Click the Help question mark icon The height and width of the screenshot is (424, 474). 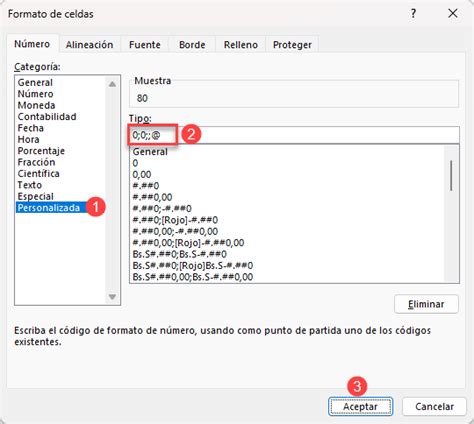pyautogui.click(x=413, y=14)
